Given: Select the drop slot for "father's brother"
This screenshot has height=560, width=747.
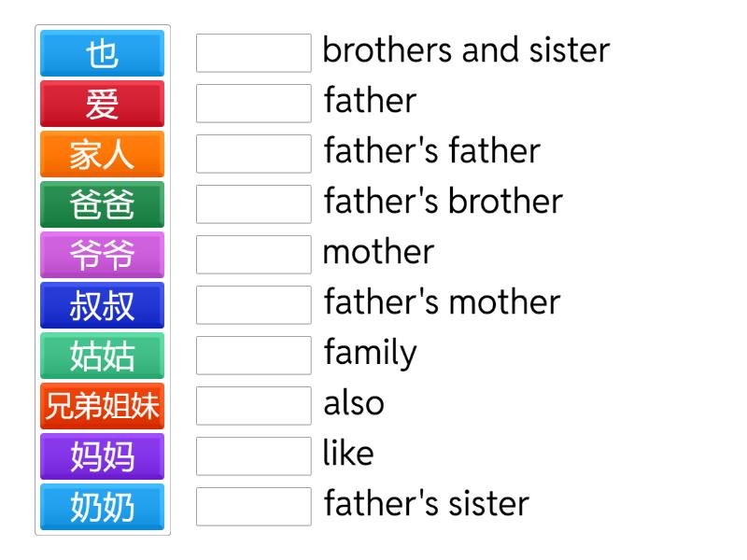Looking at the screenshot, I should 253,204.
